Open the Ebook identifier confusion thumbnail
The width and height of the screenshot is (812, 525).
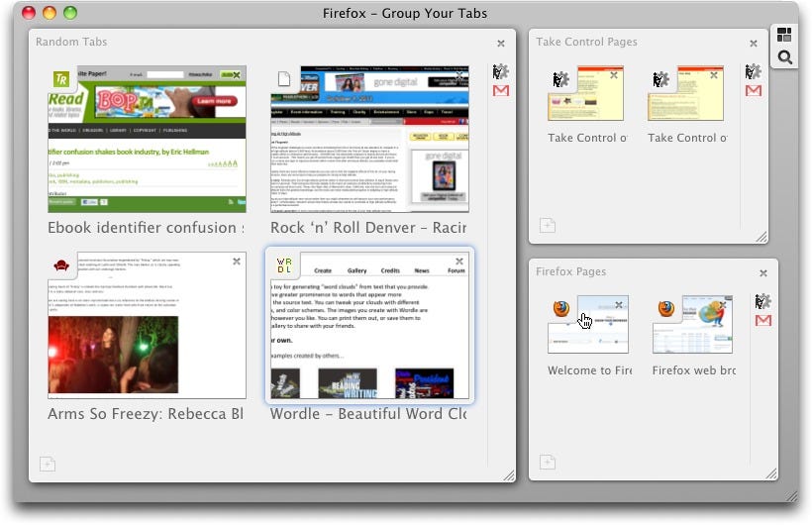point(148,139)
